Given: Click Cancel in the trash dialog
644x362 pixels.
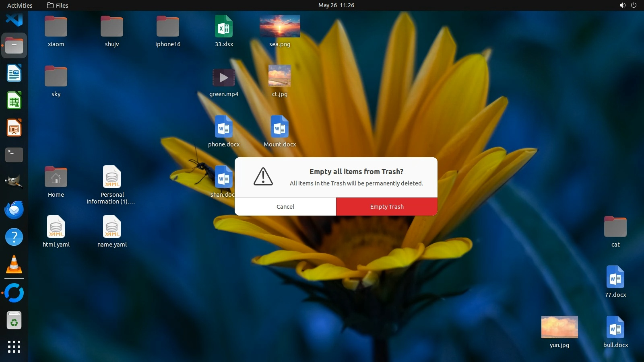Looking at the screenshot, I should pos(285,206).
